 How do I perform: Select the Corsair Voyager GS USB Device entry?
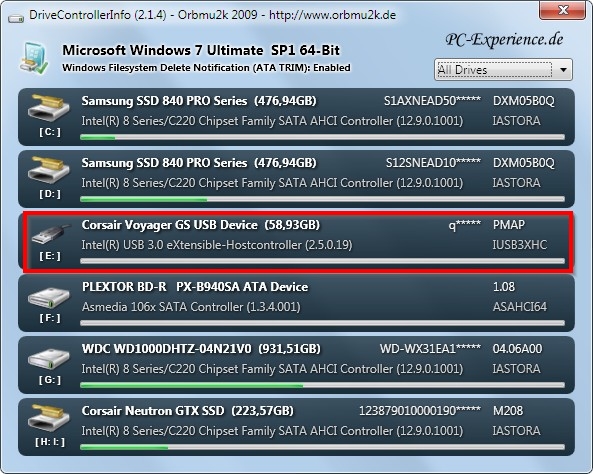tap(298, 242)
